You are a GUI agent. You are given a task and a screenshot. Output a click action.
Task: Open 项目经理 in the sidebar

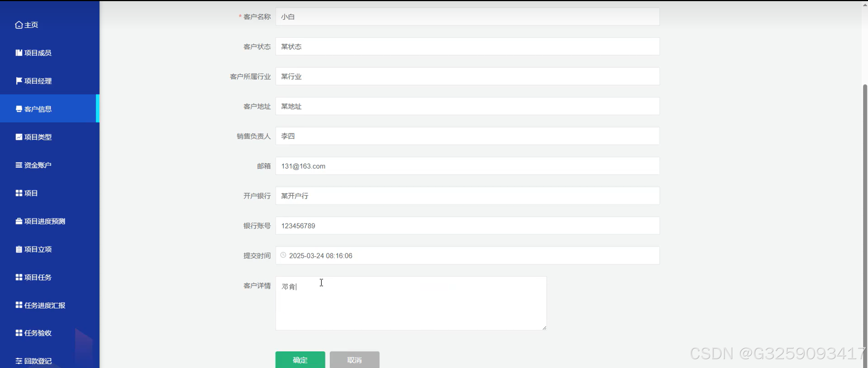[x=50, y=81]
